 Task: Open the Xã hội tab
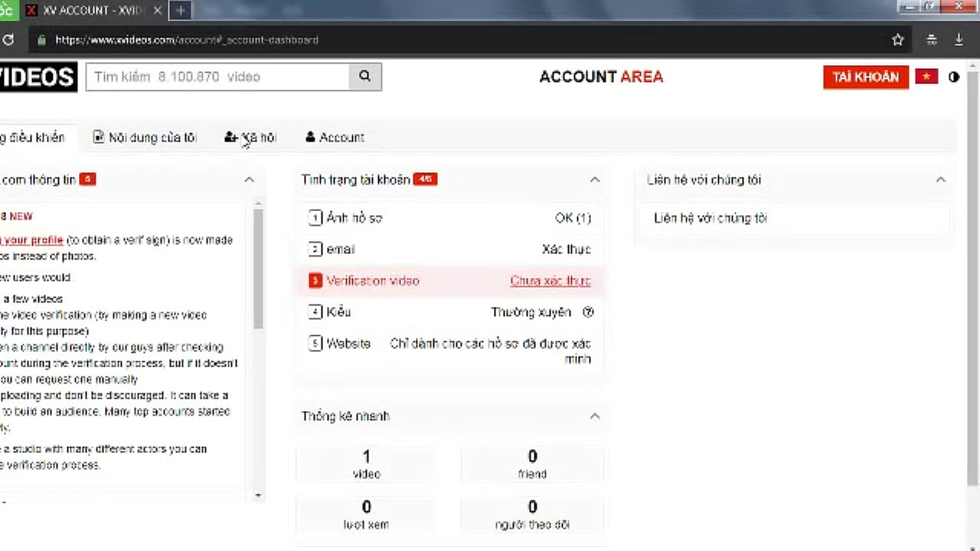point(250,138)
